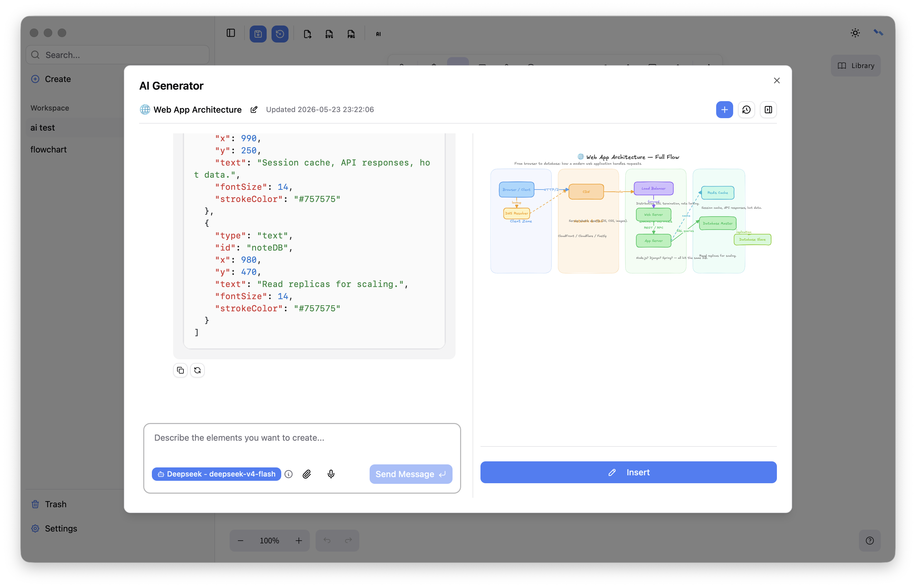Open the help question mark icon
This screenshot has height=588, width=916.
pos(870,540)
